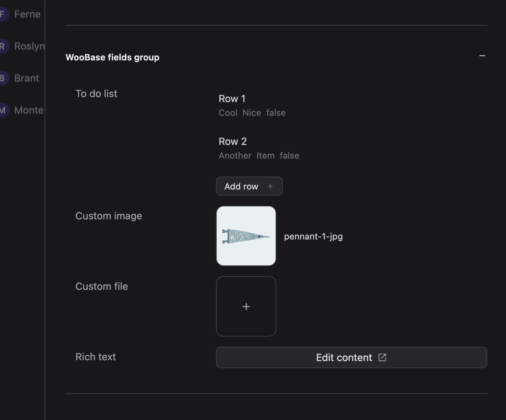Viewport: 506px width, 420px height.
Task: Click the To do list label
Action: [x=96, y=93]
